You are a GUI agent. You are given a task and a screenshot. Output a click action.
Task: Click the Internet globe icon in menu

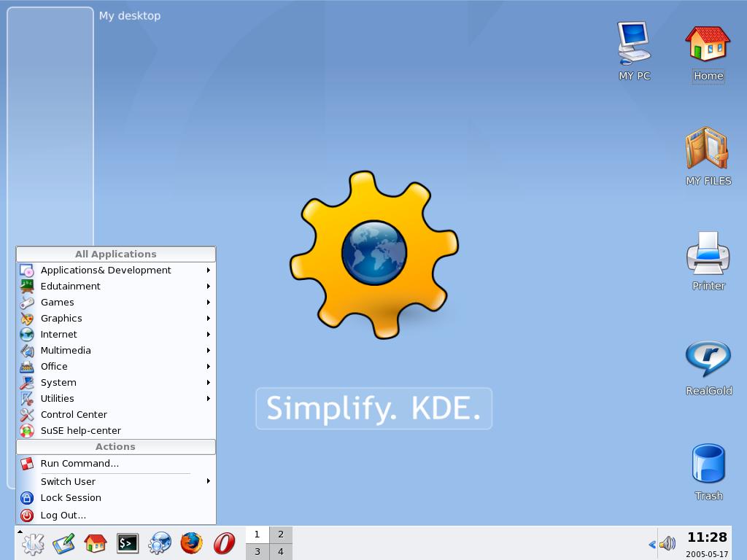(x=27, y=334)
